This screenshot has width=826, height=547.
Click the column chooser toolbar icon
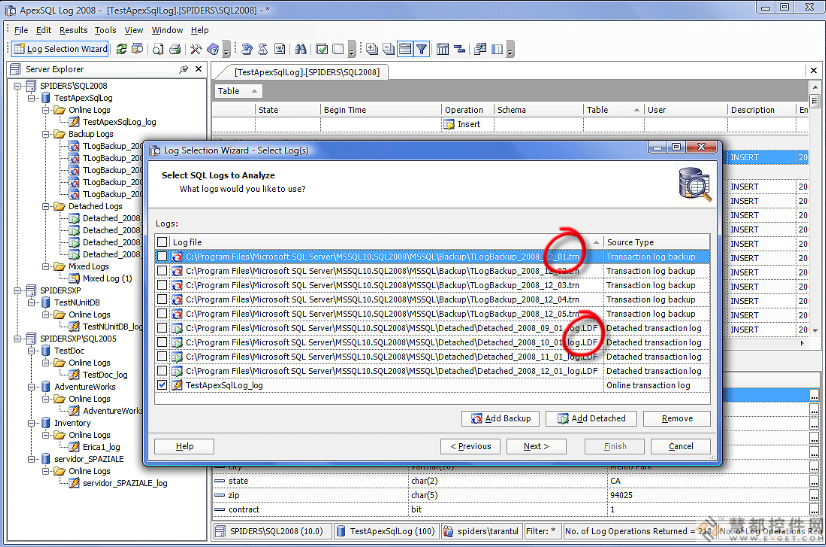coord(443,49)
